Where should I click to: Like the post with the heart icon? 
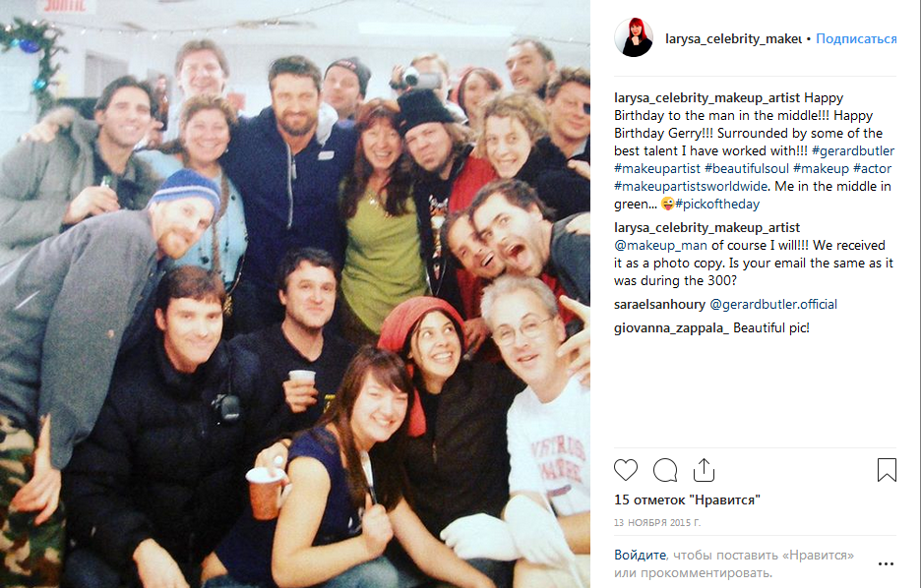click(626, 470)
